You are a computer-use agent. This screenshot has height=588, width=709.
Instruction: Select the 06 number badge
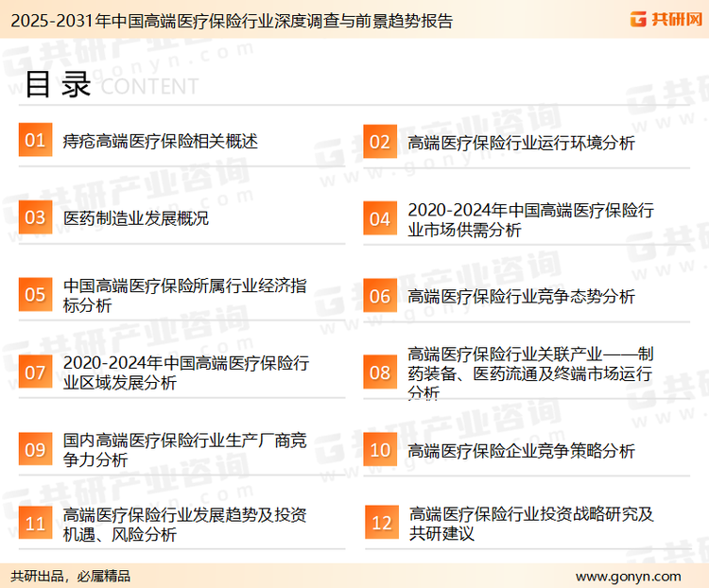[x=380, y=296]
